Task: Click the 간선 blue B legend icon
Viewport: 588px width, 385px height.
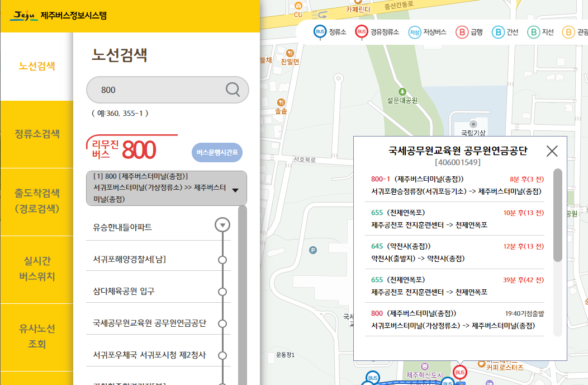Action: [498, 32]
